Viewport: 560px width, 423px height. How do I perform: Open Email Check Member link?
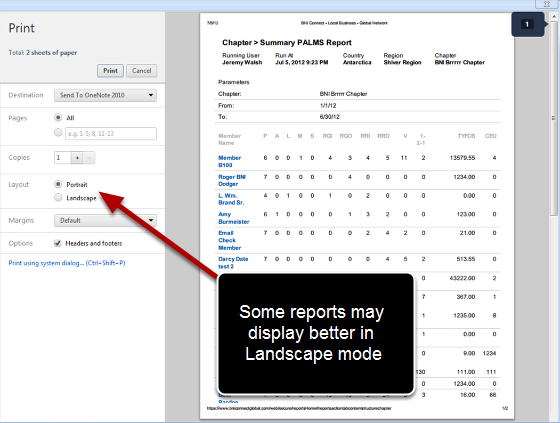(x=229, y=240)
